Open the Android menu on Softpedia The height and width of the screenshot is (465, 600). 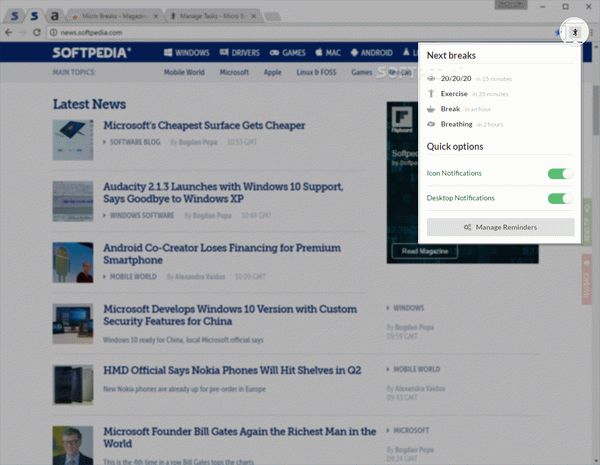click(x=371, y=52)
